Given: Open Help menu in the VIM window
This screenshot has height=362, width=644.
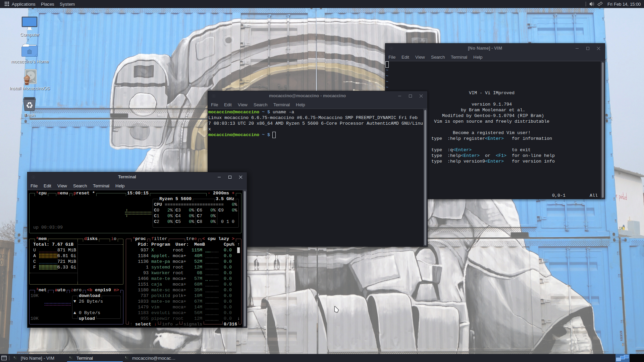Looking at the screenshot, I should pyautogui.click(x=478, y=57).
